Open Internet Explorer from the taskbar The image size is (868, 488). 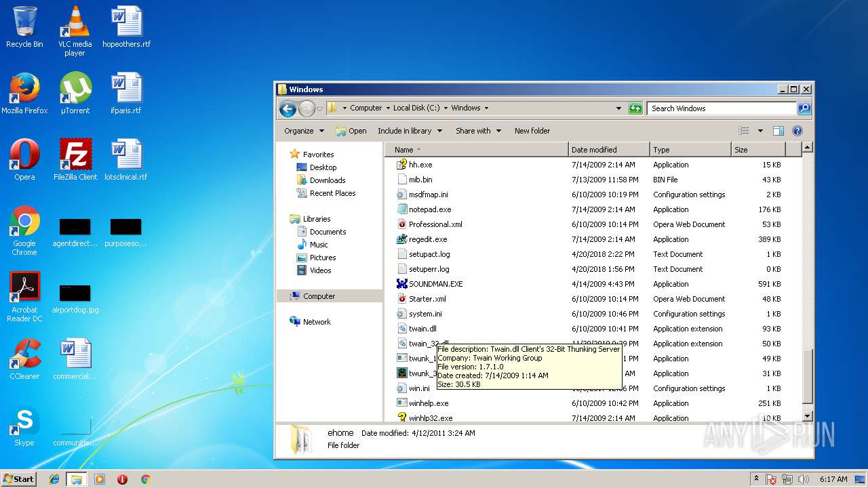click(54, 479)
